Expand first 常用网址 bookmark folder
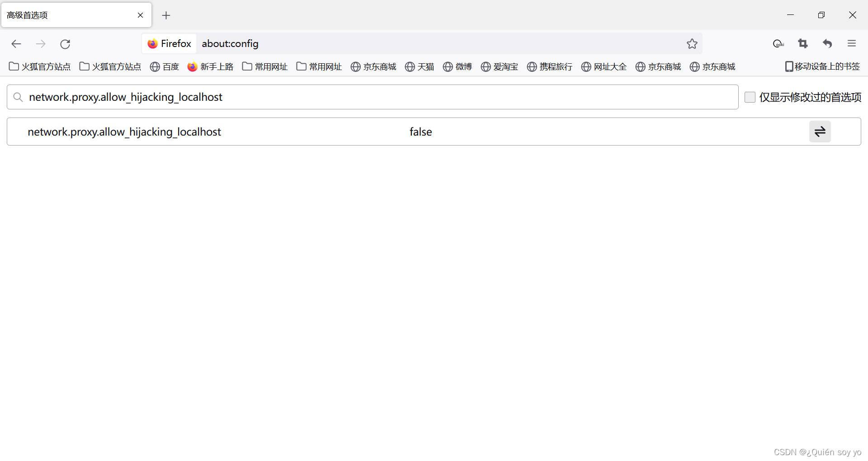This screenshot has width=868, height=461. pyautogui.click(x=265, y=66)
